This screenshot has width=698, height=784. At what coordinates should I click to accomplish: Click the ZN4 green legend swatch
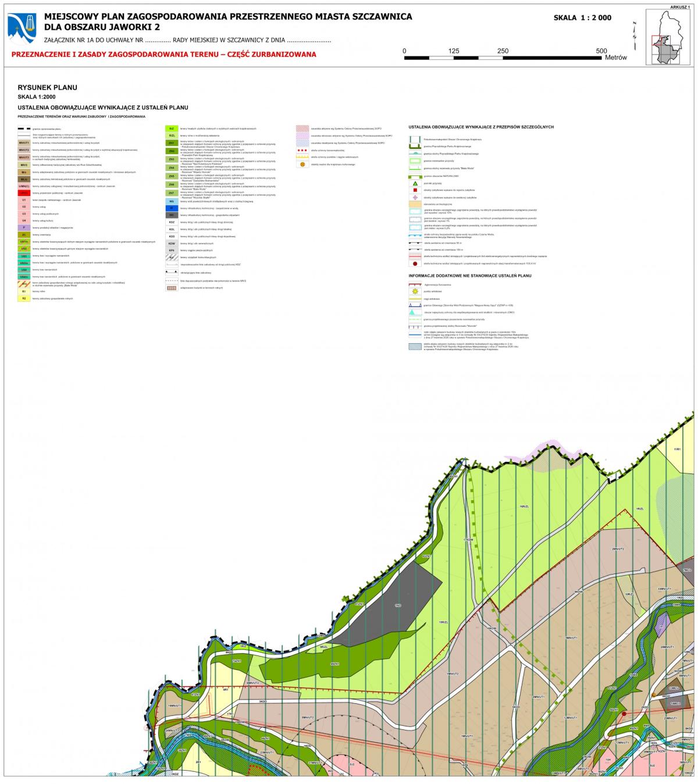(x=172, y=168)
